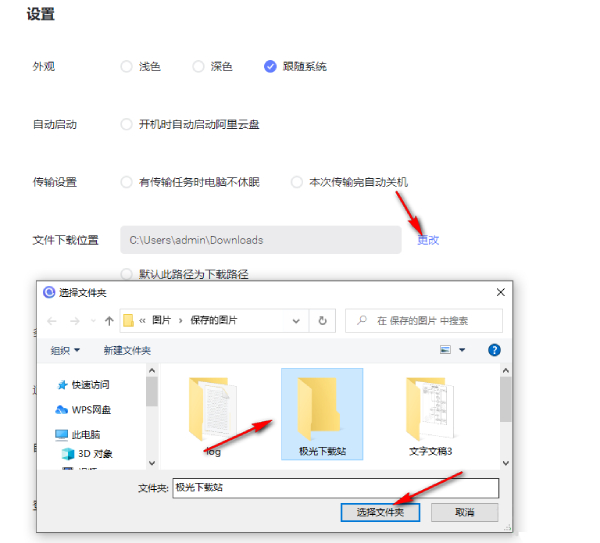This screenshot has height=543, width=600.
Task: Open WPS网盘 in navigation pane
Action: pos(90,410)
